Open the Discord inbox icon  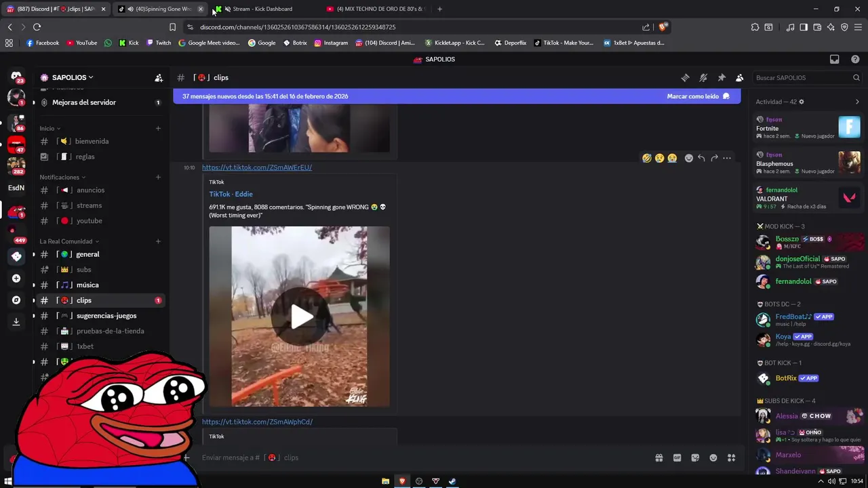pos(835,59)
